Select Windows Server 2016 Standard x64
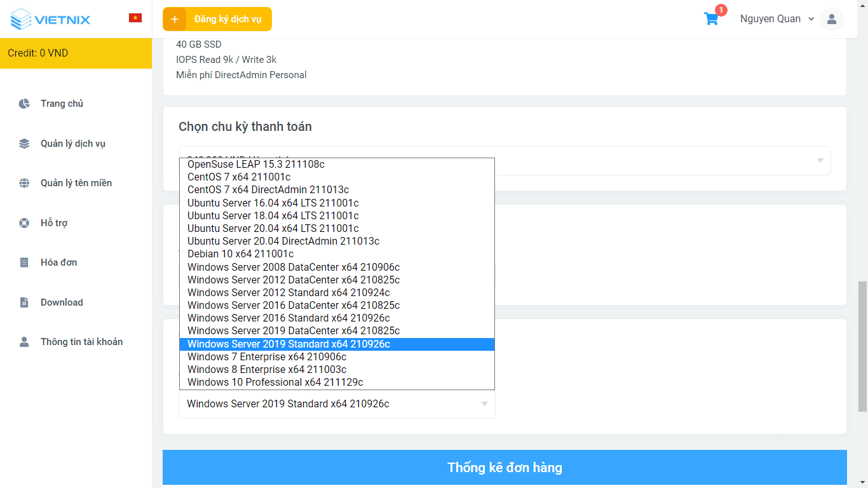Screen dimensions: 868x488 (337, 318)
